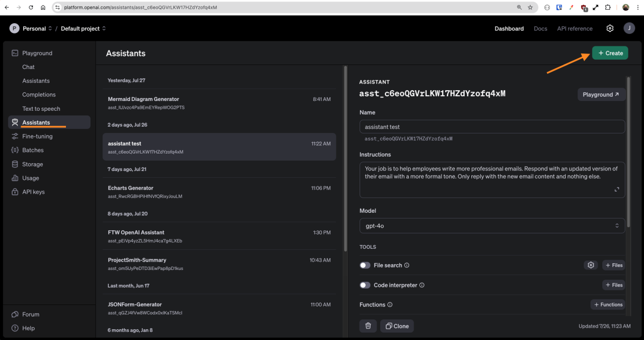
Task: Open File search settings via the gear icon
Action: (x=591, y=265)
